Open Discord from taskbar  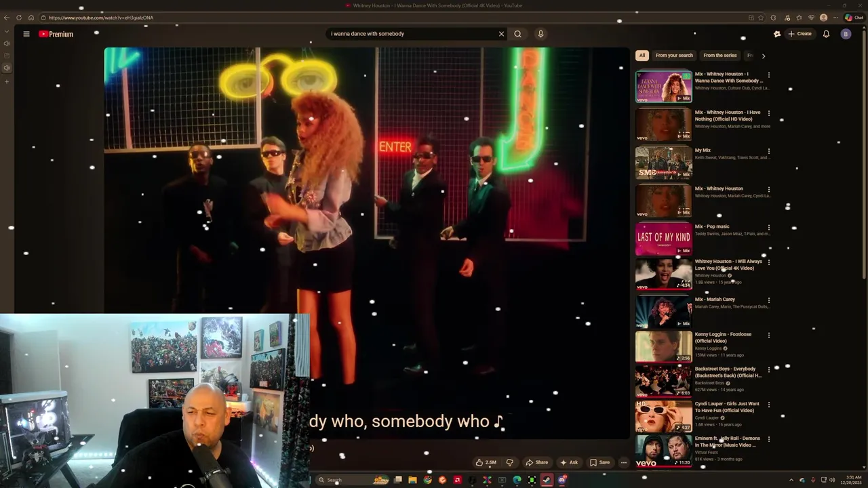[x=561, y=480]
